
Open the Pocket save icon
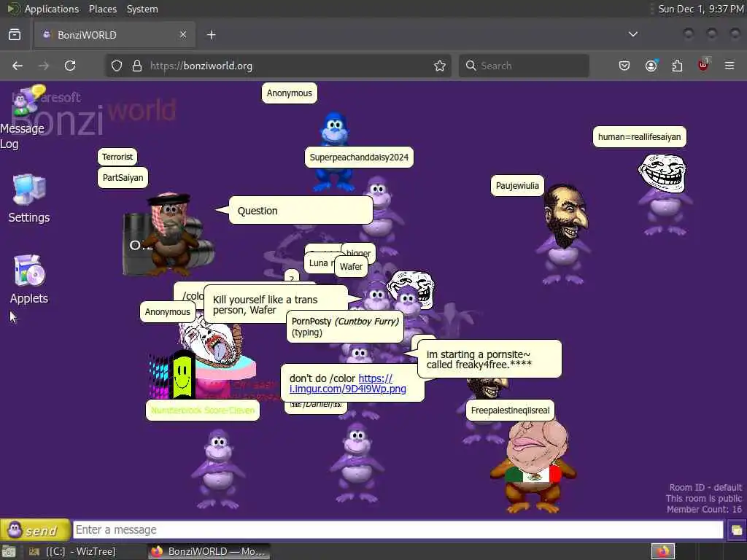624,66
